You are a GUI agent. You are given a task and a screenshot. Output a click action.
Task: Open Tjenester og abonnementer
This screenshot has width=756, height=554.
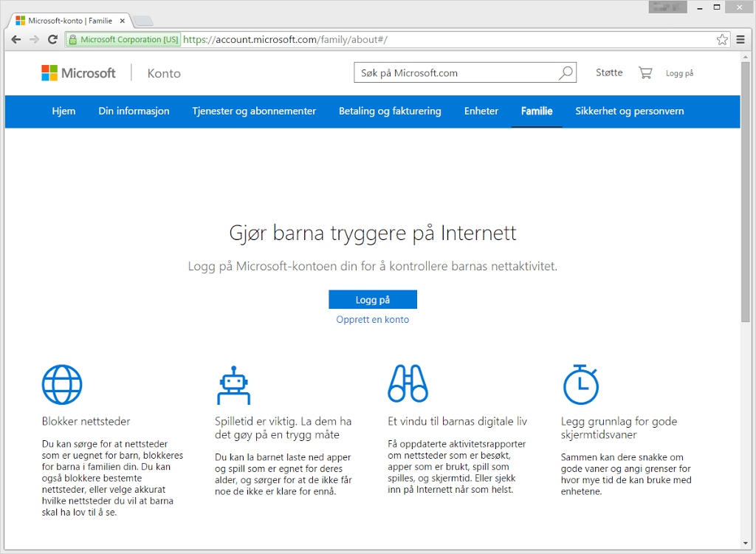coord(254,111)
